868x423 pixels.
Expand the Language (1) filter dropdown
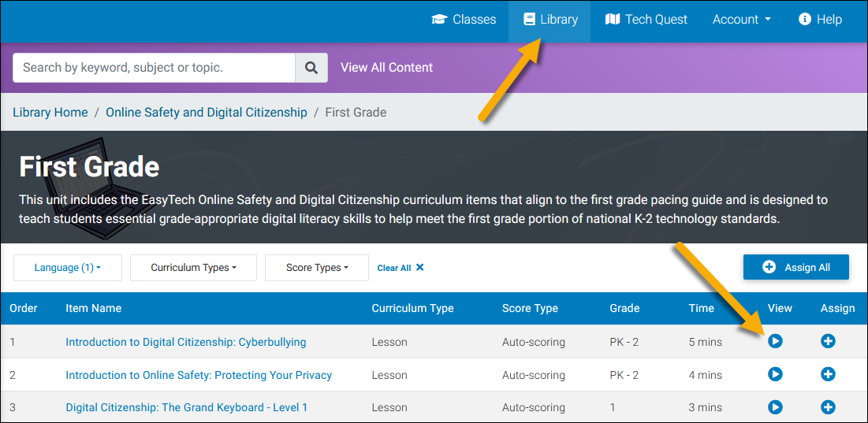(67, 268)
